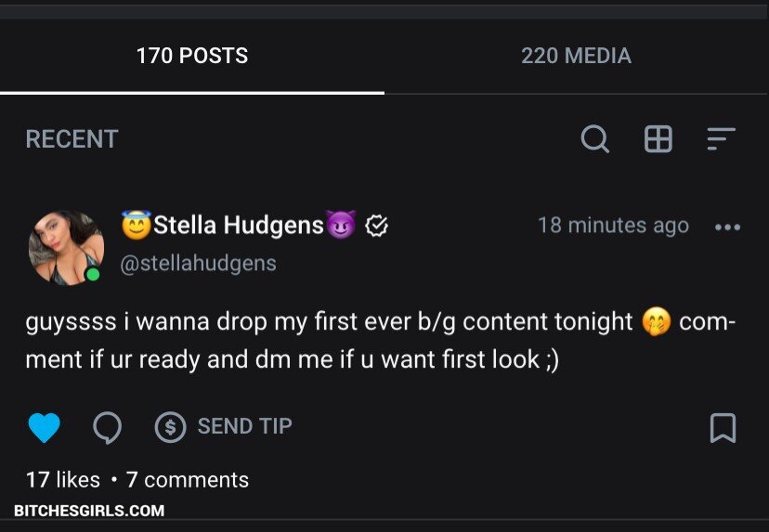This screenshot has height=532, width=769.
Task: Open the sort order filter icon
Action: coord(721,139)
